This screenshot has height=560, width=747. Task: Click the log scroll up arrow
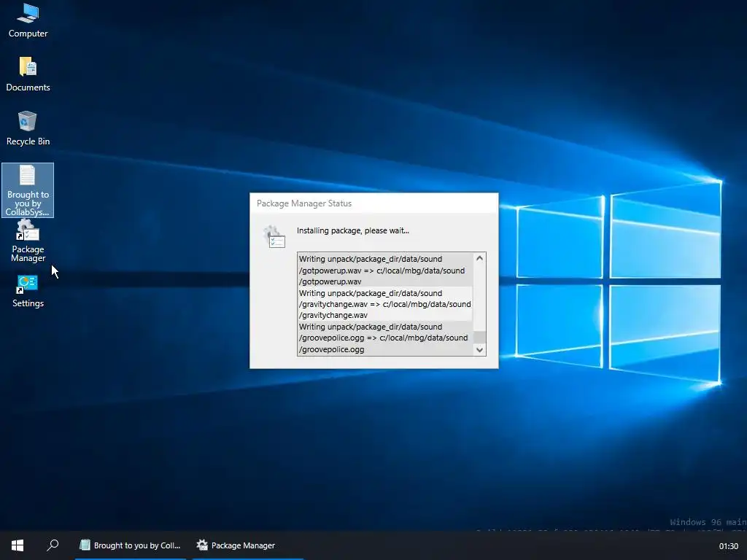tap(480, 258)
